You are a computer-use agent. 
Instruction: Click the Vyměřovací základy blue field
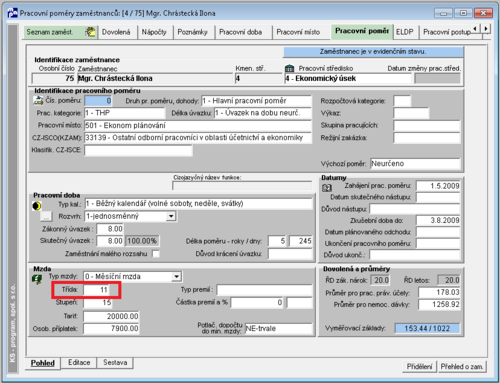pyautogui.click(x=427, y=328)
